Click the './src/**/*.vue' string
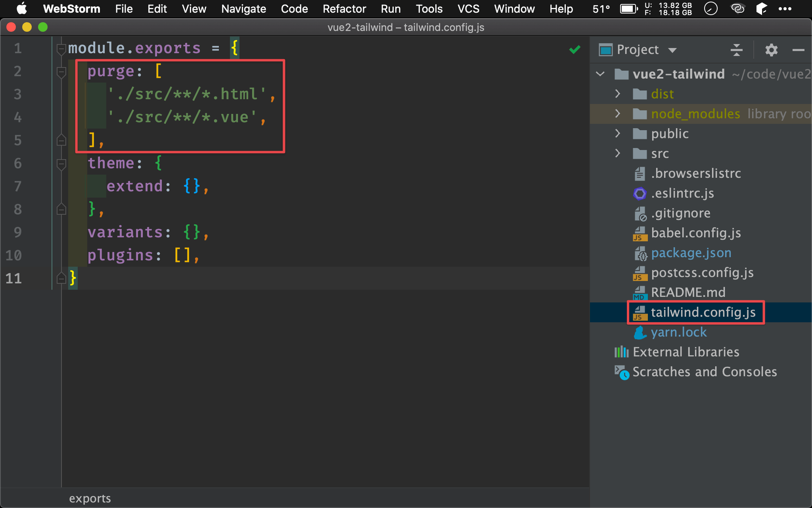The image size is (812, 508). [182, 117]
